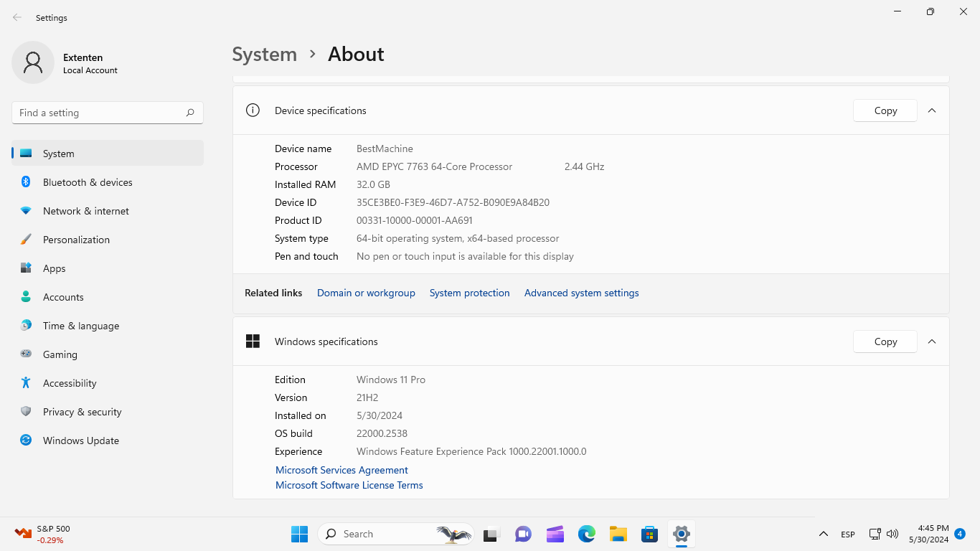The height and width of the screenshot is (551, 980).
Task: Copy the Windows specifications
Action: pyautogui.click(x=885, y=342)
